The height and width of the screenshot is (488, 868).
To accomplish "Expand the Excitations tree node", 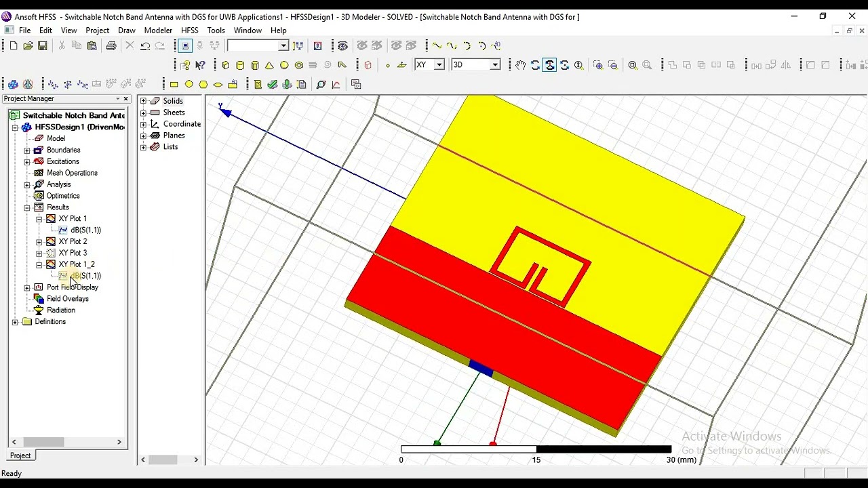I will coord(27,161).
